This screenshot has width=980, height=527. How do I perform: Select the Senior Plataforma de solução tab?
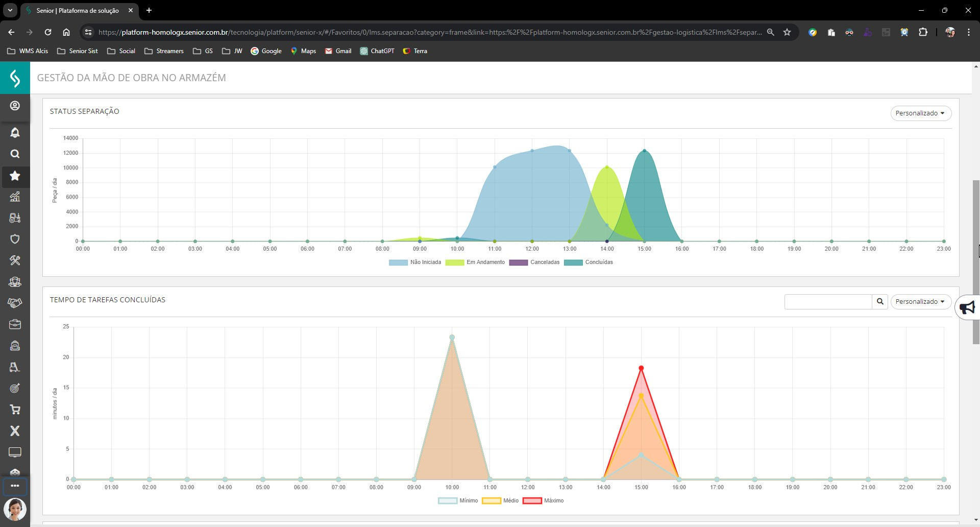tap(78, 10)
